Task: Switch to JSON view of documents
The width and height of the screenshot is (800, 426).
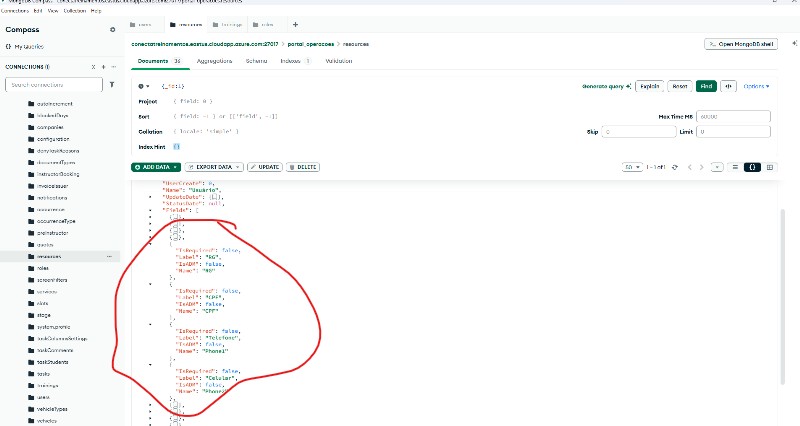Action: click(x=752, y=167)
